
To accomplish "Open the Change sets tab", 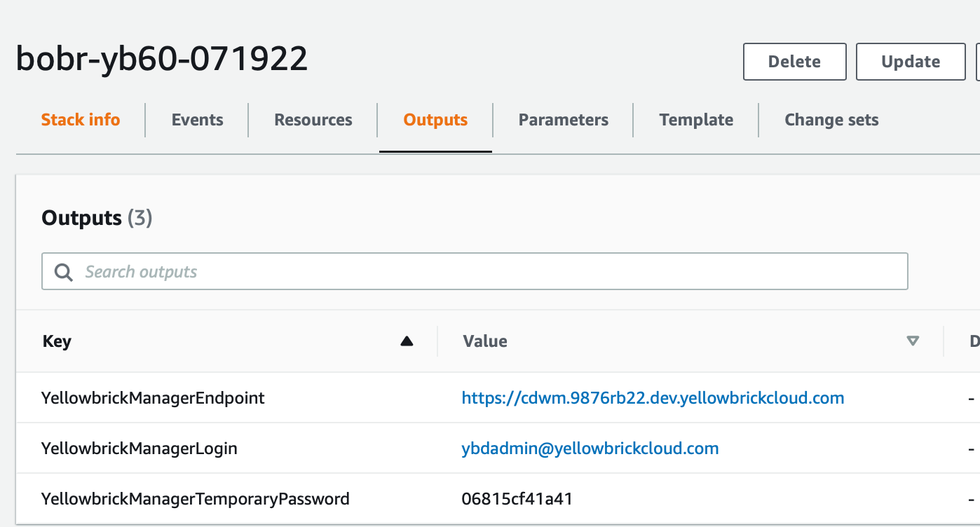I will tap(831, 120).
